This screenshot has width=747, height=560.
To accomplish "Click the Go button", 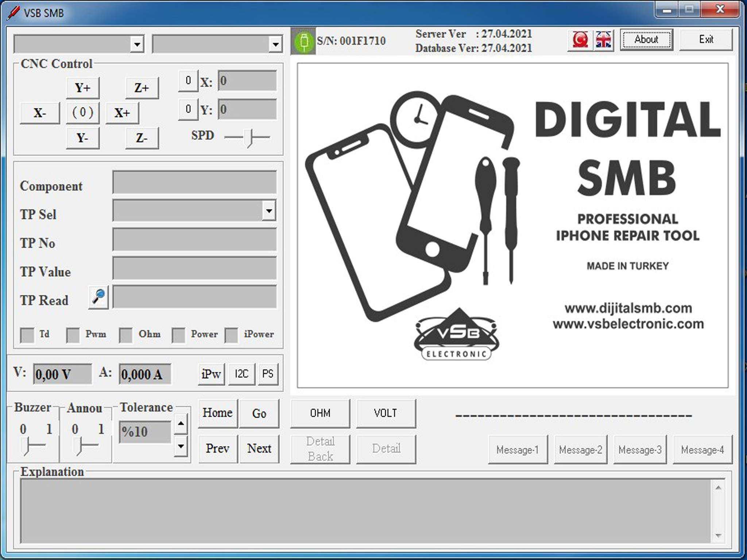I will click(x=259, y=413).
